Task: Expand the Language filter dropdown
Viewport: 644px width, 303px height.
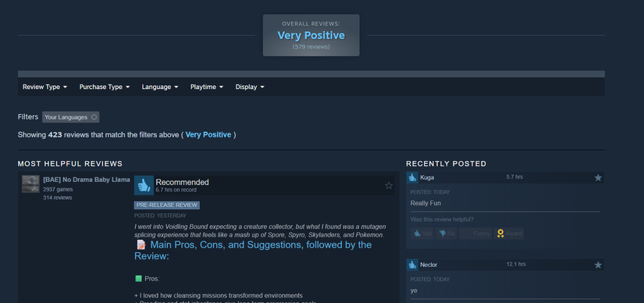Action: point(160,87)
